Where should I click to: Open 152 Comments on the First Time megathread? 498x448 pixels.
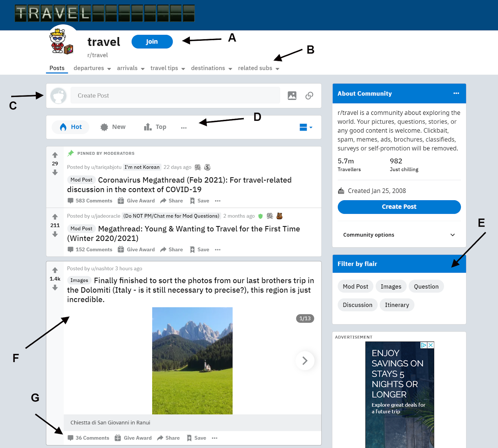pyautogui.click(x=90, y=250)
